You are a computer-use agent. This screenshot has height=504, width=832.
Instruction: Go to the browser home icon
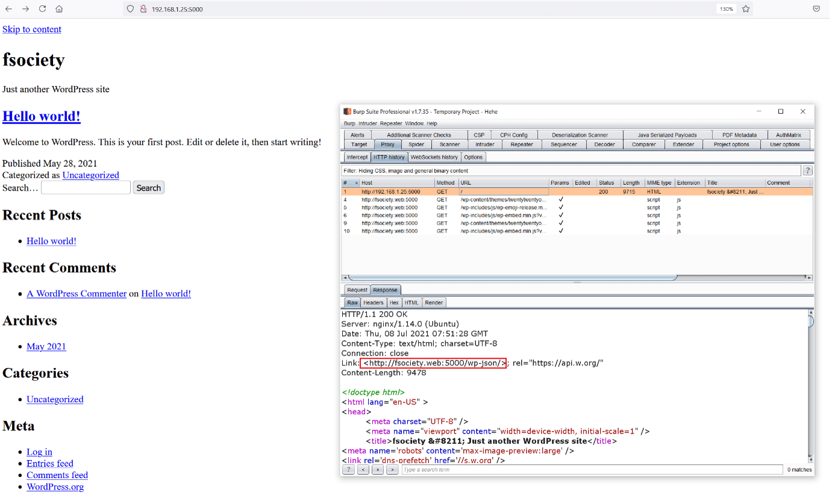pos(59,9)
